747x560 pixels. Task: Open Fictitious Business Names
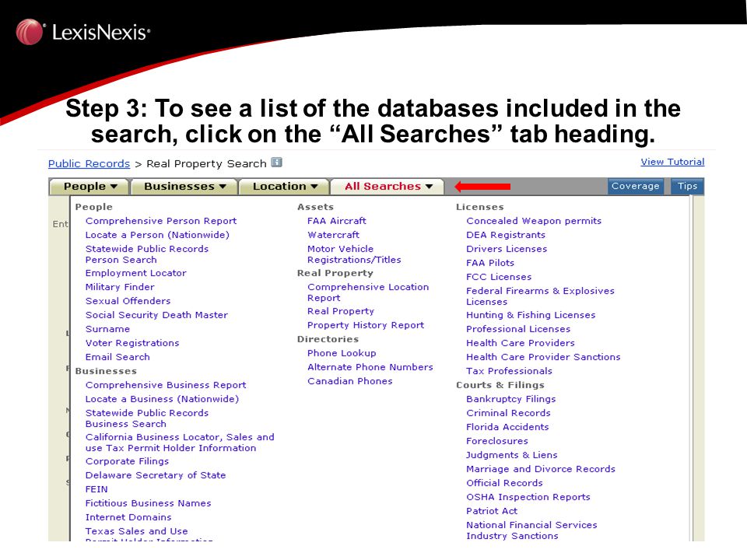coord(148,503)
